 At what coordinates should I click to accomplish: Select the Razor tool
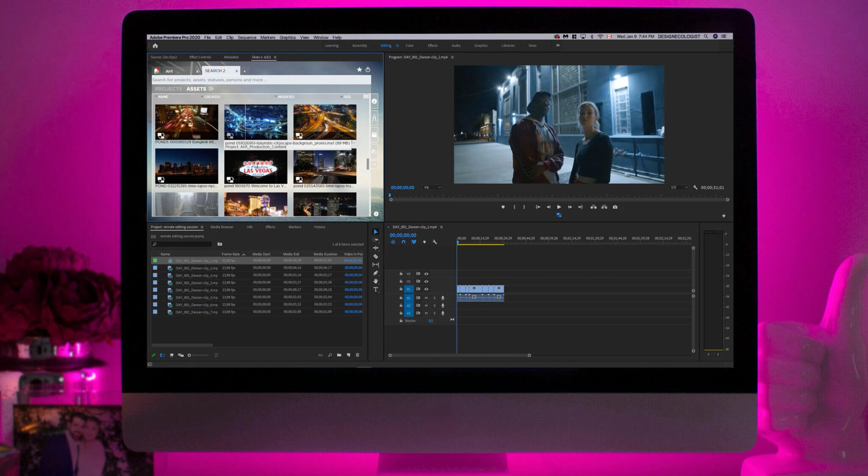click(376, 256)
